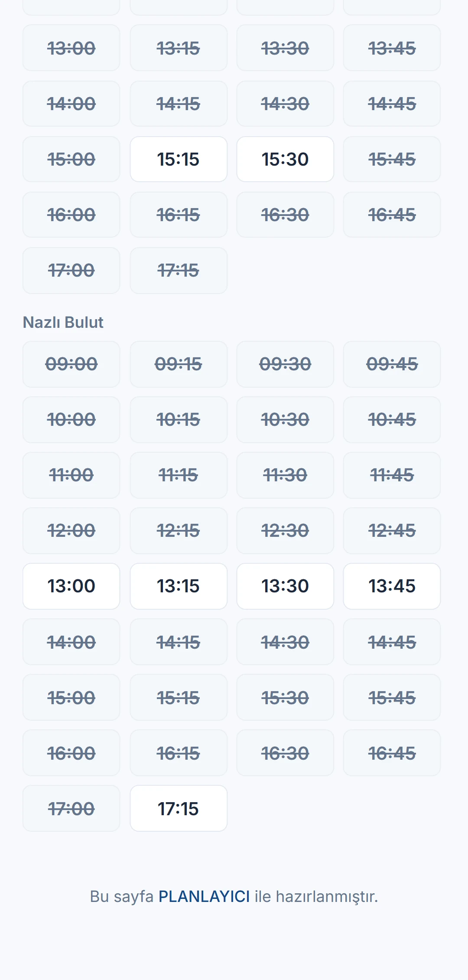This screenshot has height=980, width=468.
Task: Click the struck-through 17:00 slot under Nazlı Bulut
Action: [x=71, y=808]
